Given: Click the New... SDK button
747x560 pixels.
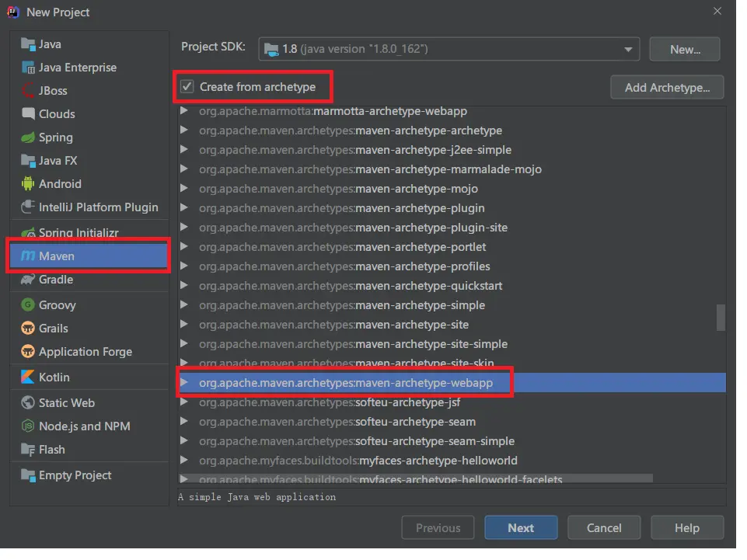Looking at the screenshot, I should click(x=686, y=50).
